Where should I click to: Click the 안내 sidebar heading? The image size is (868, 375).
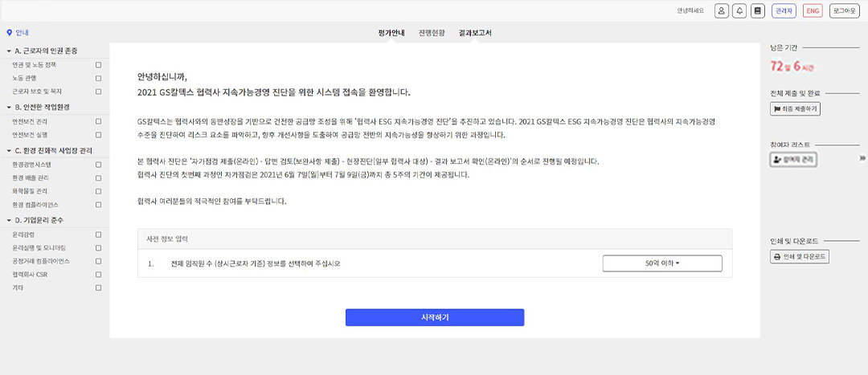(22, 33)
